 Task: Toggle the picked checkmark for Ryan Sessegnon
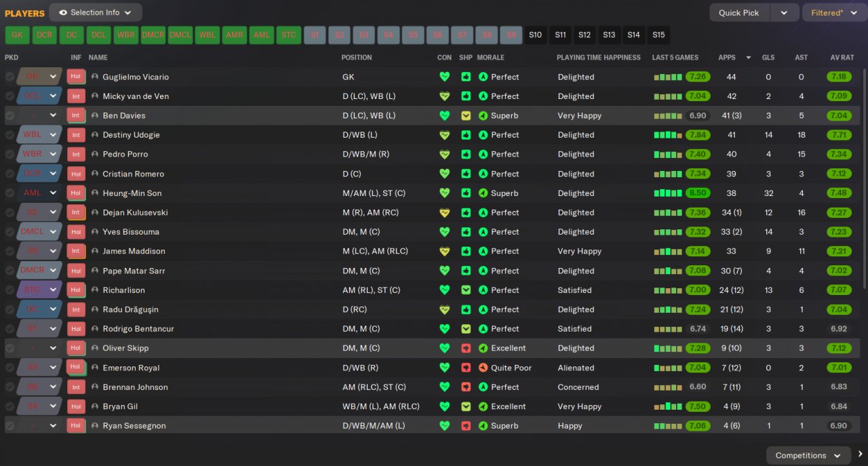[9, 426]
